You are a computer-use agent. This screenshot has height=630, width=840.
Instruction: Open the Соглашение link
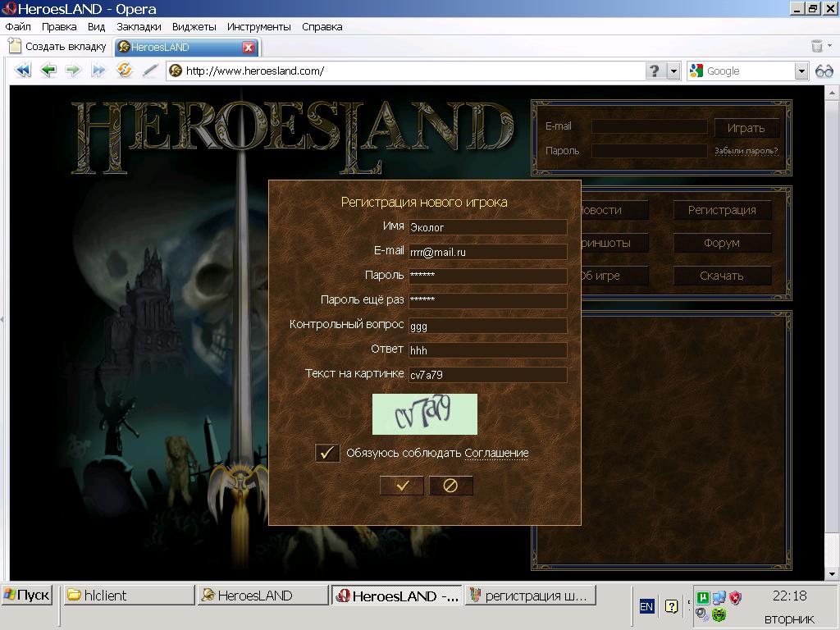496,453
